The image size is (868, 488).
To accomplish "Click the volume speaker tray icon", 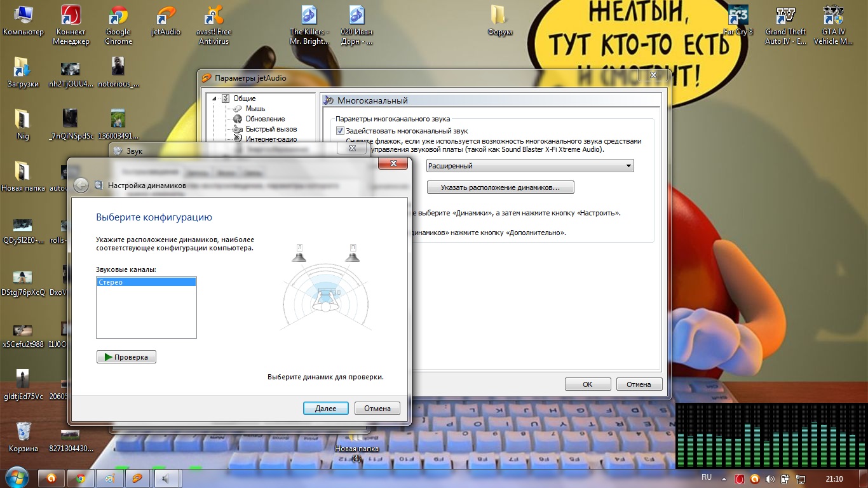I will tap(770, 478).
